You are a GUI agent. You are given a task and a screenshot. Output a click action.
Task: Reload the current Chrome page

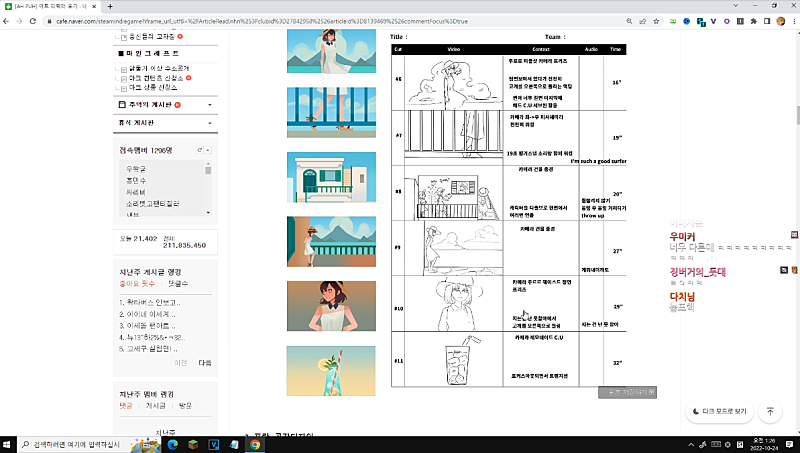tap(33, 21)
